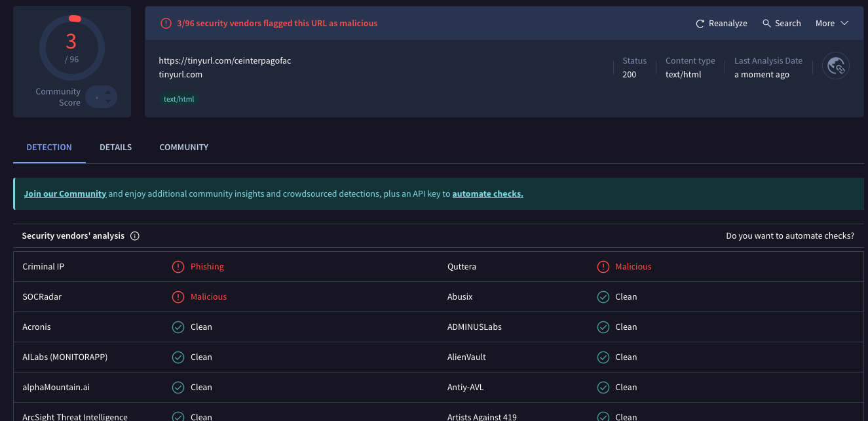Click the Status value 200

click(630, 75)
